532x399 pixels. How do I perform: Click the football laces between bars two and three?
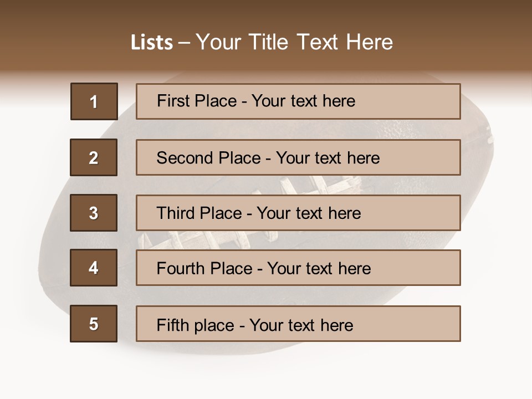[x=305, y=185]
